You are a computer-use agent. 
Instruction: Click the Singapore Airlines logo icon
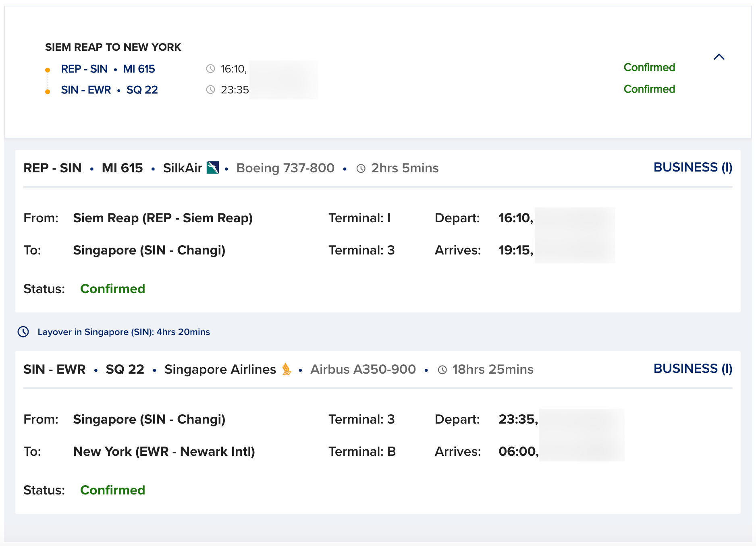click(286, 369)
